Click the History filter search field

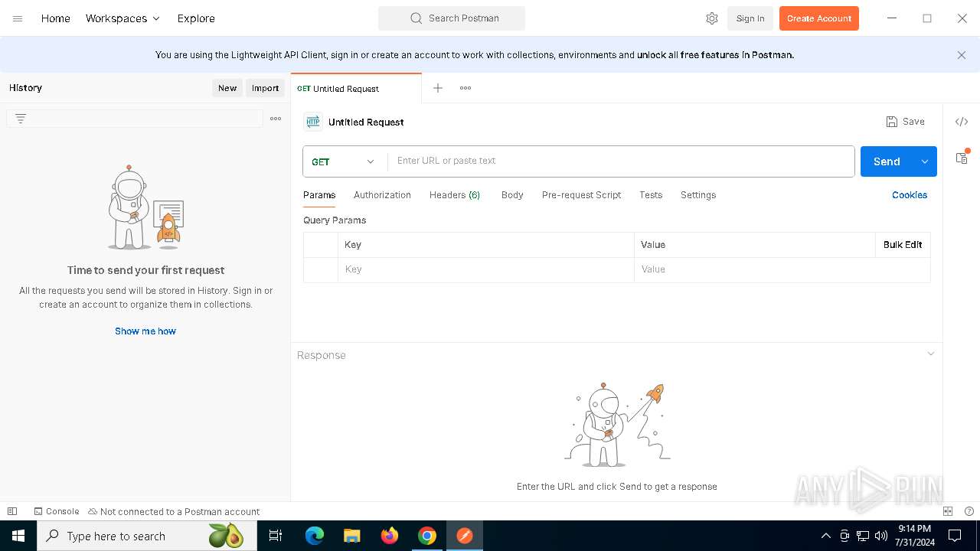click(x=135, y=119)
